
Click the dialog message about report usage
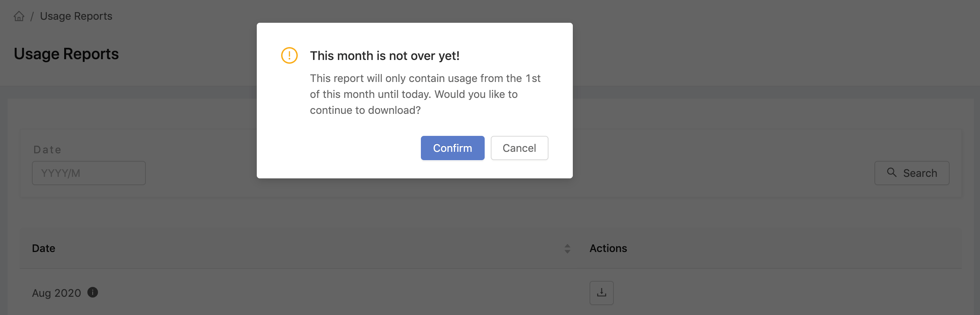(425, 94)
